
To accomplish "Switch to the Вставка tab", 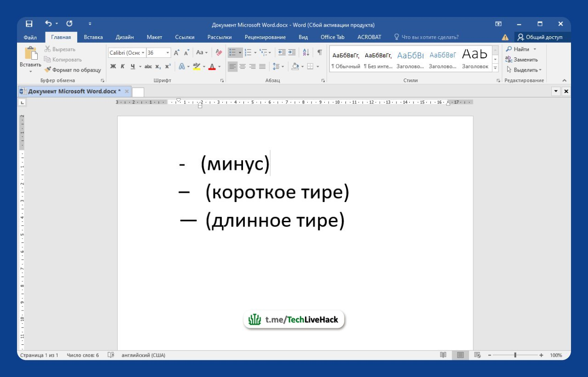I will [x=93, y=37].
